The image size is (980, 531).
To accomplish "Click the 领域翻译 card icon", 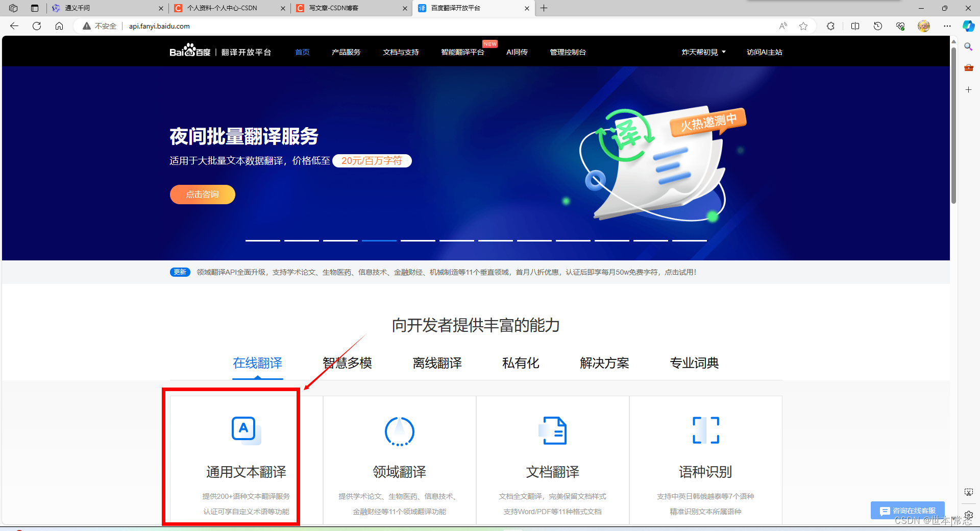I will click(399, 431).
